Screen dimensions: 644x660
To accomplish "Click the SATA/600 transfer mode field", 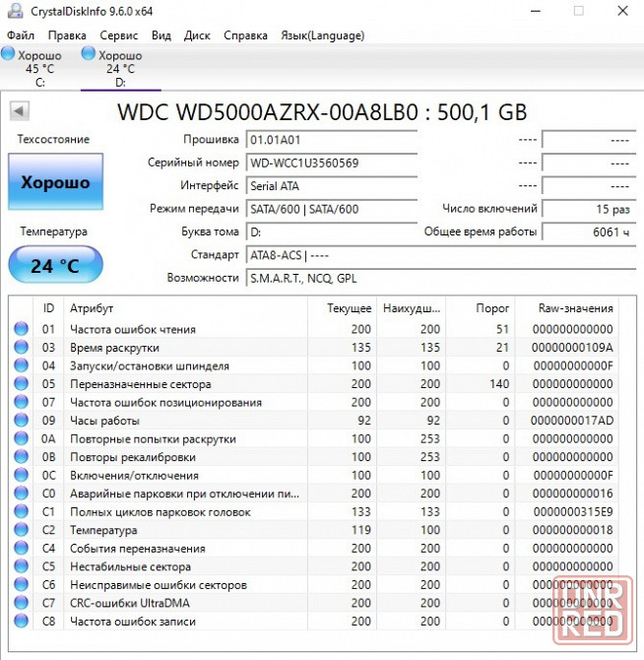I will 332,209.
